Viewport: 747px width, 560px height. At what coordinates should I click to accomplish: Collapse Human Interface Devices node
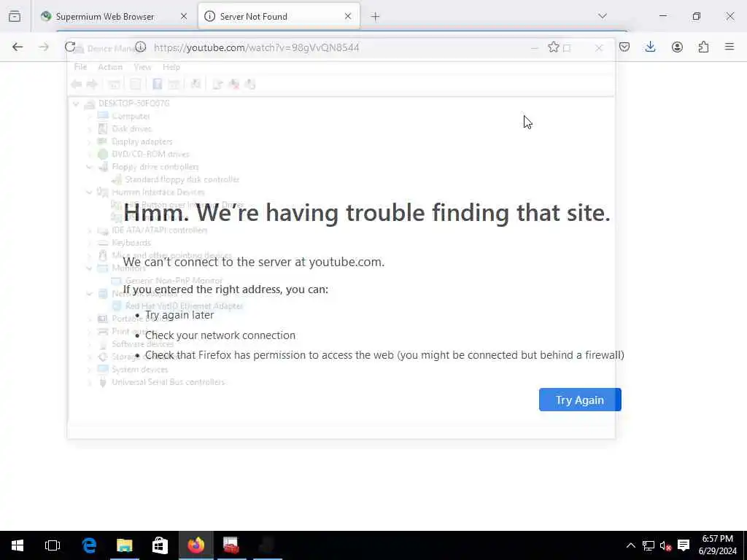89,192
